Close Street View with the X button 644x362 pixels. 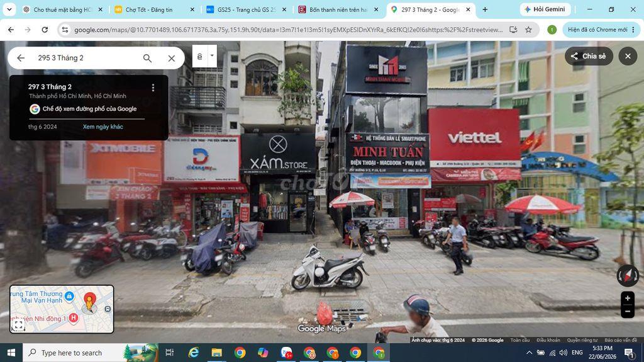tap(628, 56)
